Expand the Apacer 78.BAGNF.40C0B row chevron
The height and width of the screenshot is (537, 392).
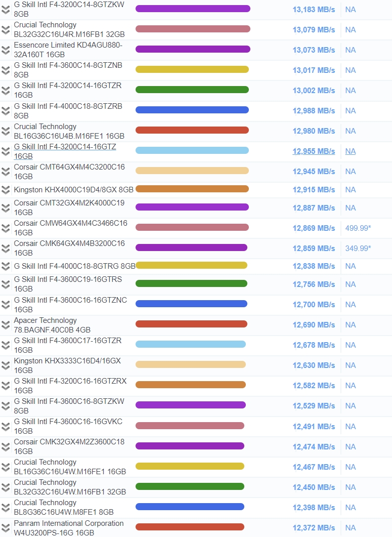6,324
